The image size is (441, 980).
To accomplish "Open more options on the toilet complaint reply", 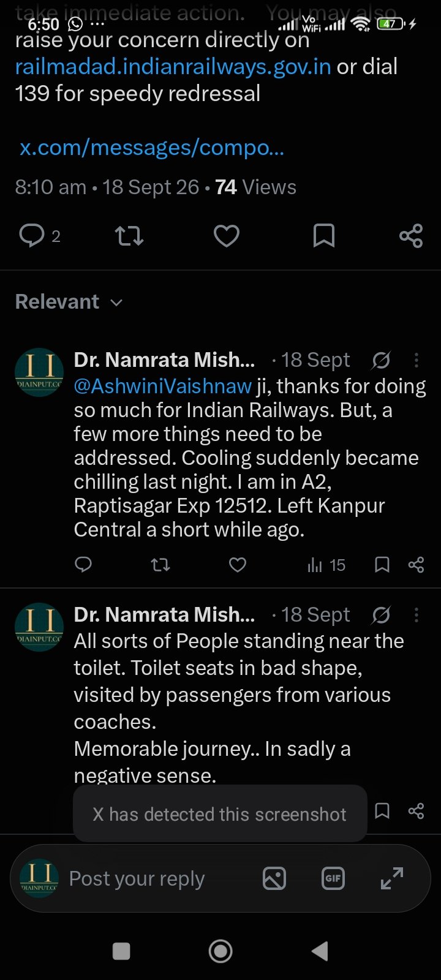I will click(x=417, y=615).
